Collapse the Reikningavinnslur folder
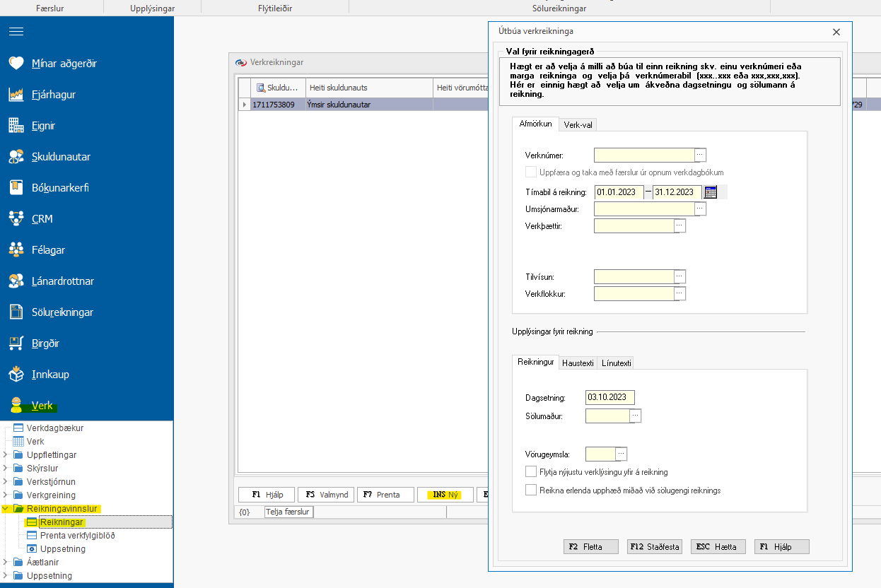The height and width of the screenshot is (588, 881). pyautogui.click(x=6, y=509)
